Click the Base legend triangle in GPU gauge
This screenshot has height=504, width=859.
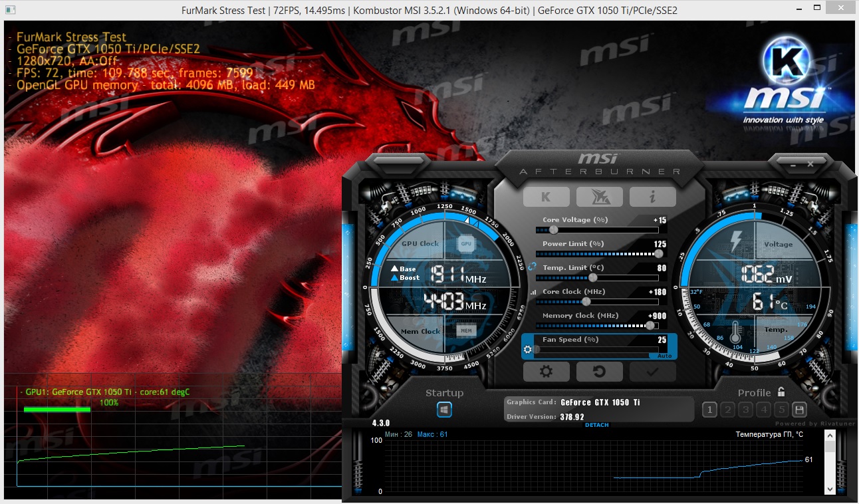point(394,269)
